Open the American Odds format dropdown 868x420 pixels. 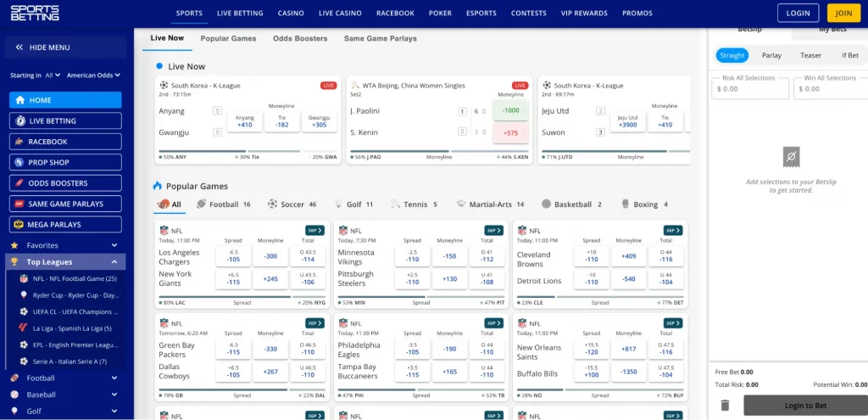click(x=93, y=76)
